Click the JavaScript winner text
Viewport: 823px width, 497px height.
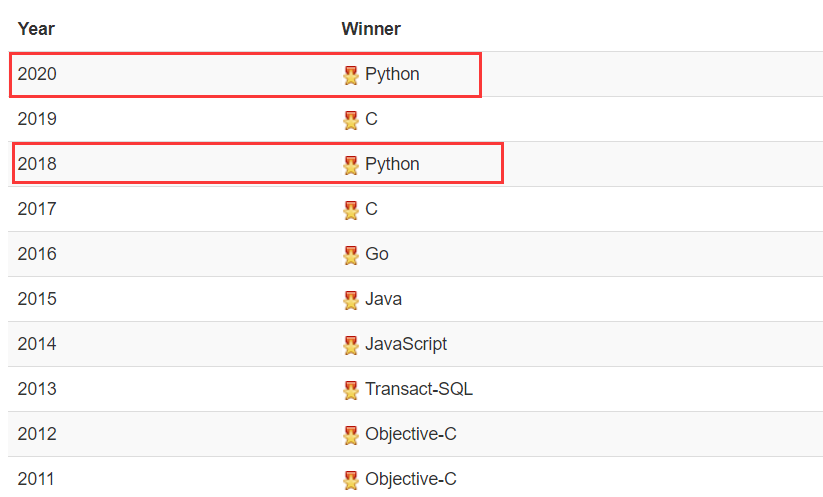(x=406, y=344)
